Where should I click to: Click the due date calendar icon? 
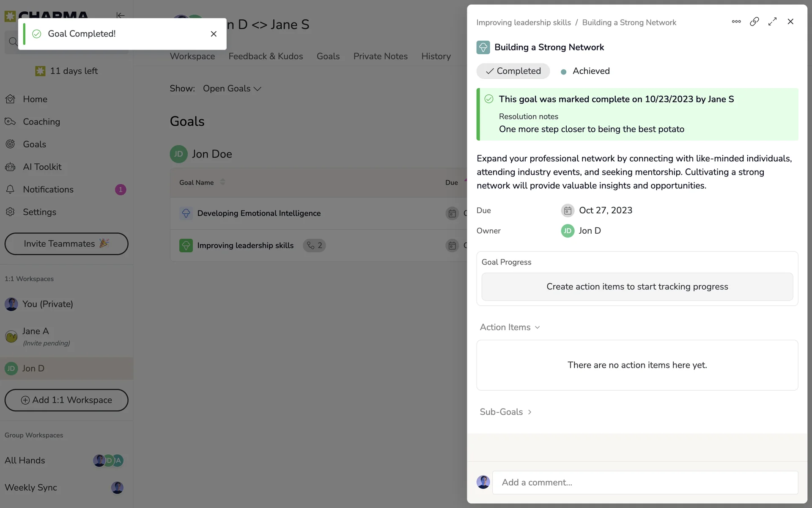(567, 210)
